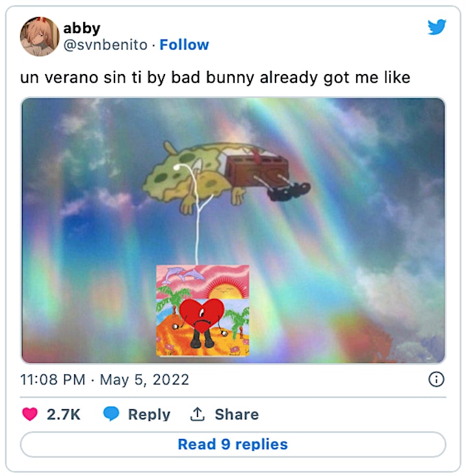The height and width of the screenshot is (476, 468).
Task: Click the 11:08 PM · May 5, 2022 timestamp
Action: 105,380
